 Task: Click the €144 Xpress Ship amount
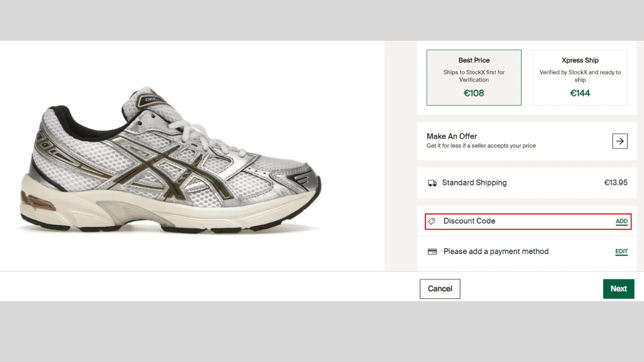[580, 93]
